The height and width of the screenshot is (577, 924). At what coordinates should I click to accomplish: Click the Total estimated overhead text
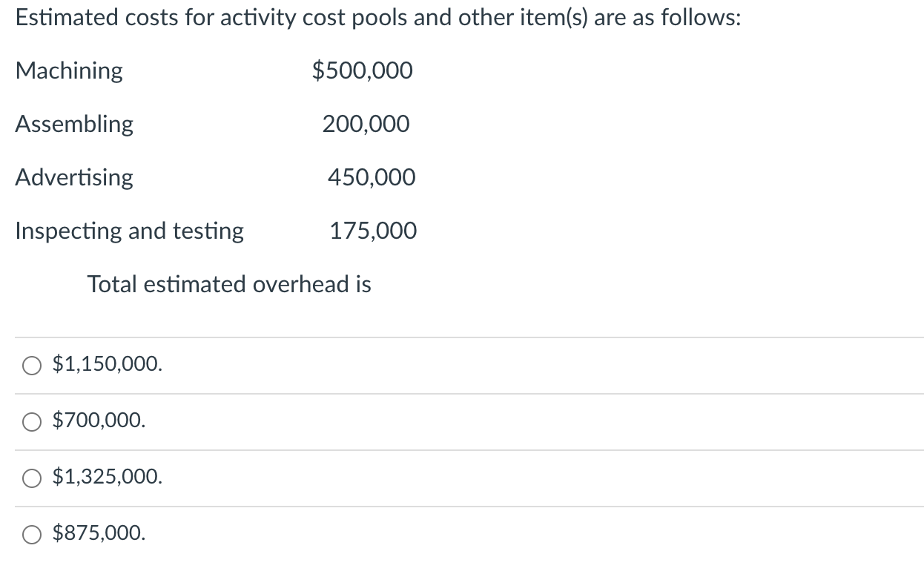coord(228,284)
